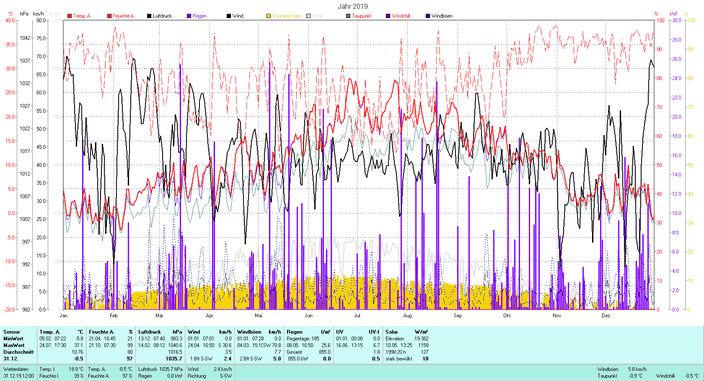Click the 'Nov' month label on the axis

click(557, 315)
